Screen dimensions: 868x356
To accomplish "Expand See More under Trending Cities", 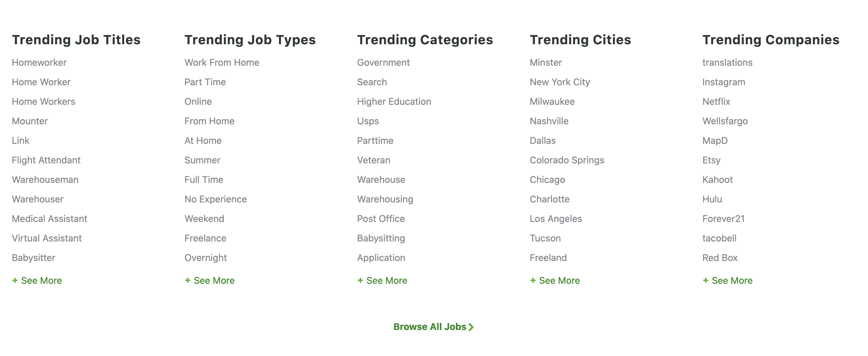I will [555, 280].
